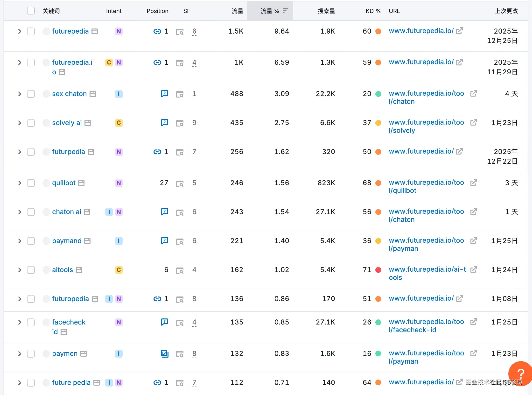Click featured snippet icon for sex chaton

164,93
